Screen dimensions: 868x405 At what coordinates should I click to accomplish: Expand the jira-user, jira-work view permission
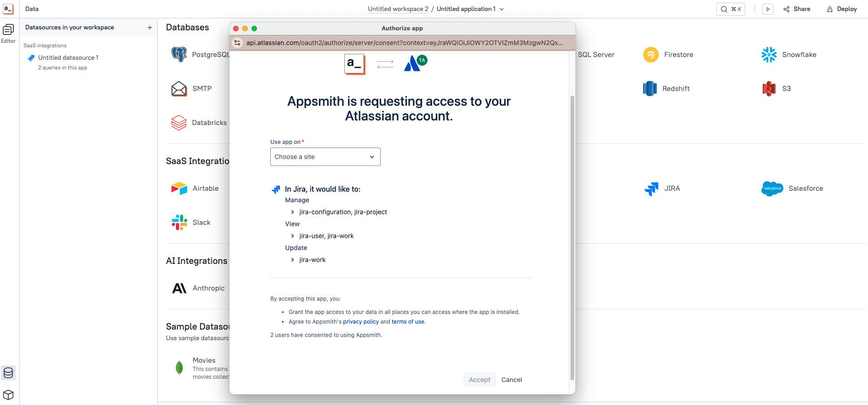(x=292, y=236)
